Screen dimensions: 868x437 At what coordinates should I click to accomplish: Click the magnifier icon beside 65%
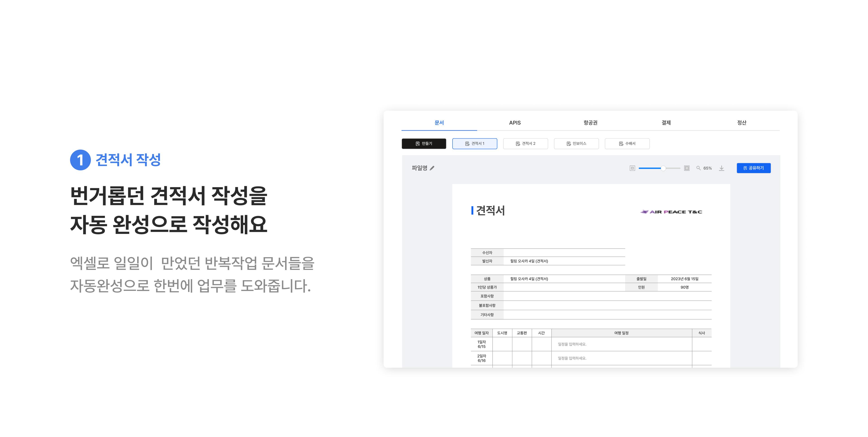tap(698, 168)
